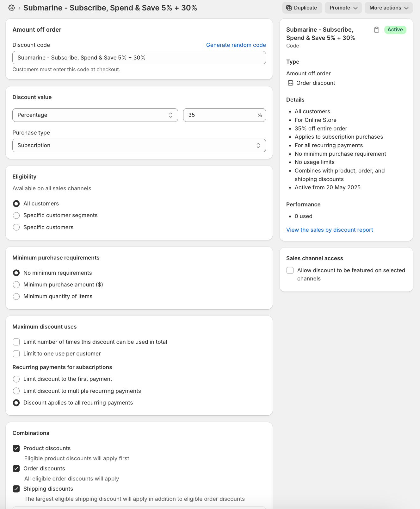
Task: Open the Percentage discount type dropdown
Action: pos(95,115)
